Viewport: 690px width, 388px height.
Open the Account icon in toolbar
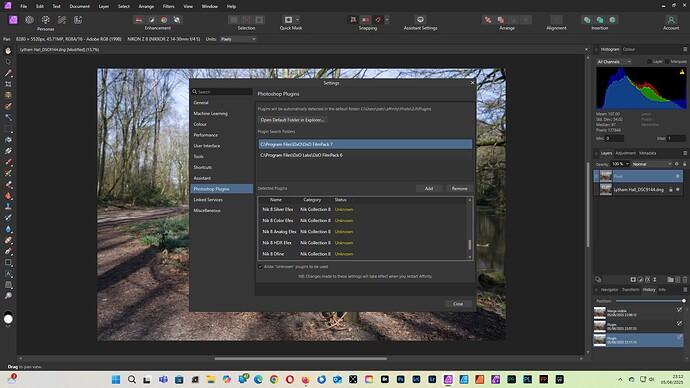click(x=671, y=20)
